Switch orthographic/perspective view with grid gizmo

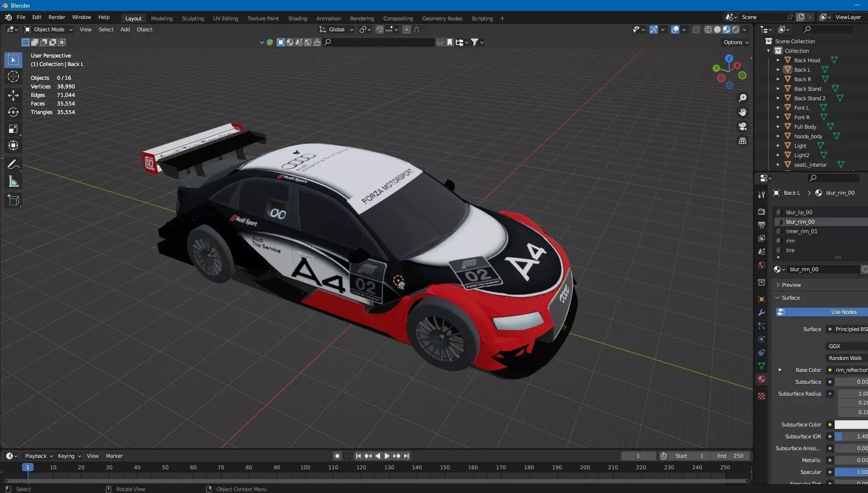point(742,141)
